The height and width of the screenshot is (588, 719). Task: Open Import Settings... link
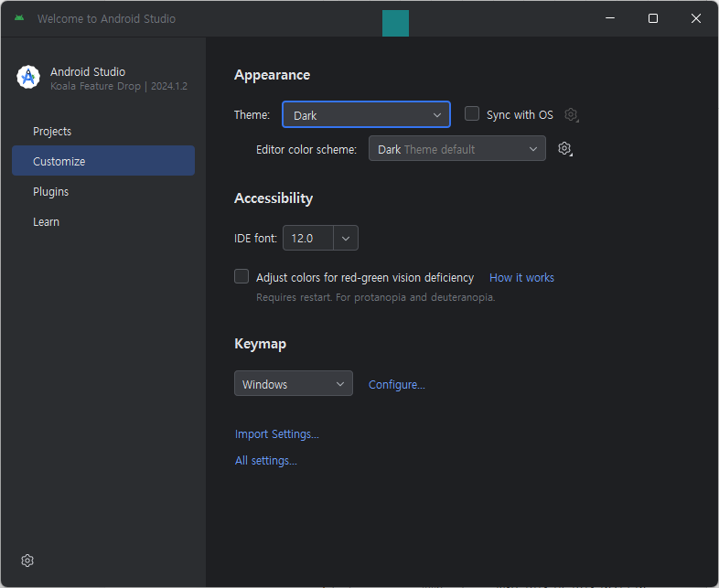point(276,434)
